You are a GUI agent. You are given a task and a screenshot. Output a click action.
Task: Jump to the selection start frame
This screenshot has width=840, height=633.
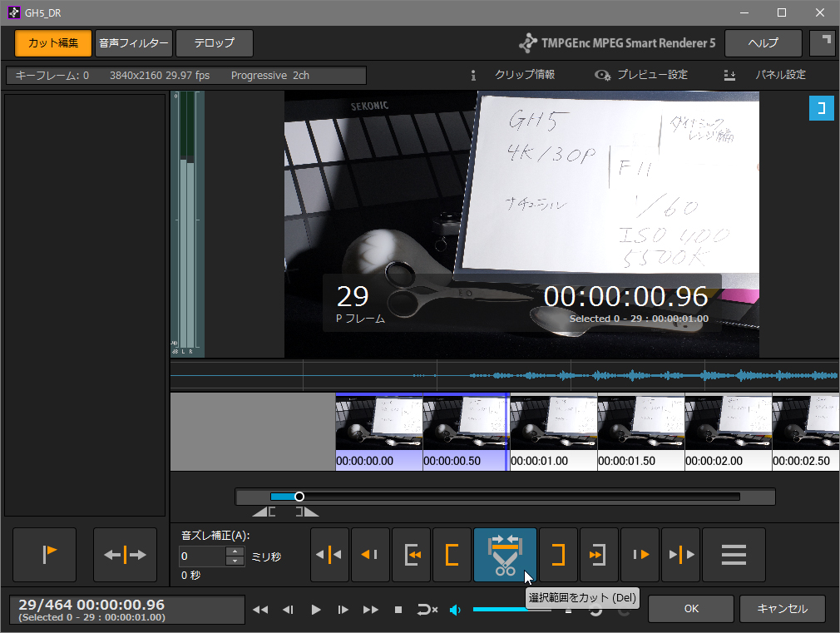(x=411, y=555)
